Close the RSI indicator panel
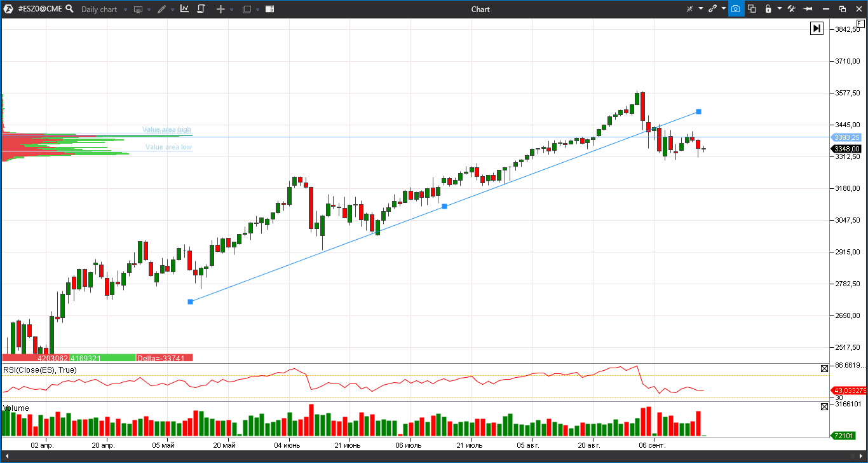Viewport: 868px width, 463px height. point(824,368)
